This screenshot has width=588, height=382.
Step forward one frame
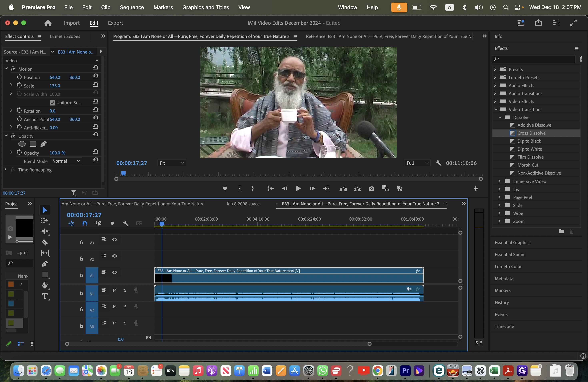(x=312, y=189)
